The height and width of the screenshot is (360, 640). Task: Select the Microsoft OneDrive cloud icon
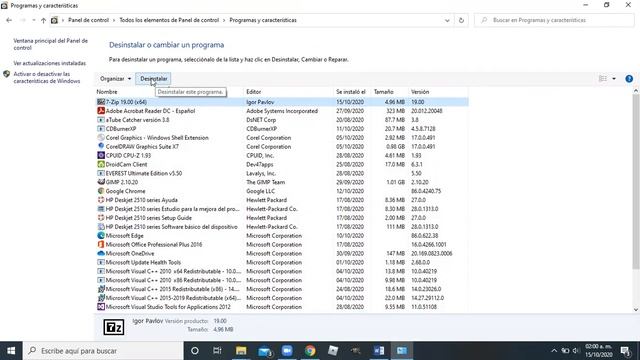[101, 253]
